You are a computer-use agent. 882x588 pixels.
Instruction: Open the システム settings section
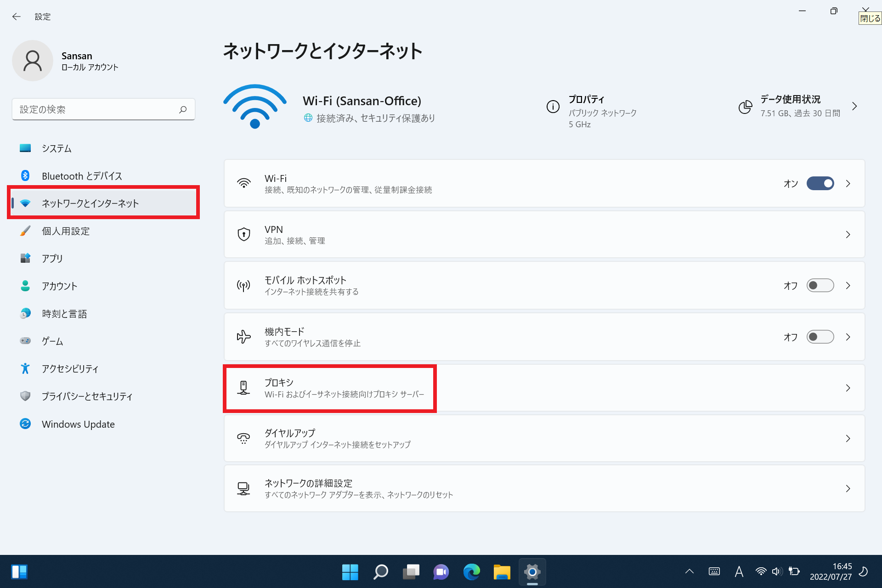57,148
